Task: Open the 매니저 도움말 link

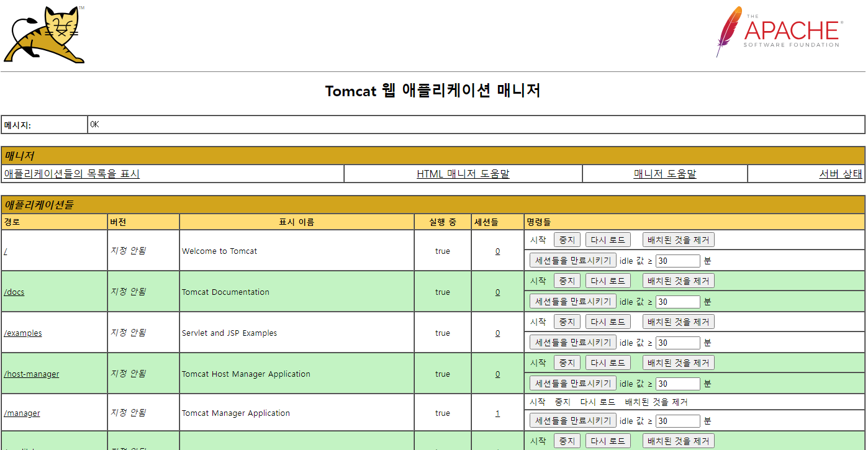Action: click(x=665, y=174)
